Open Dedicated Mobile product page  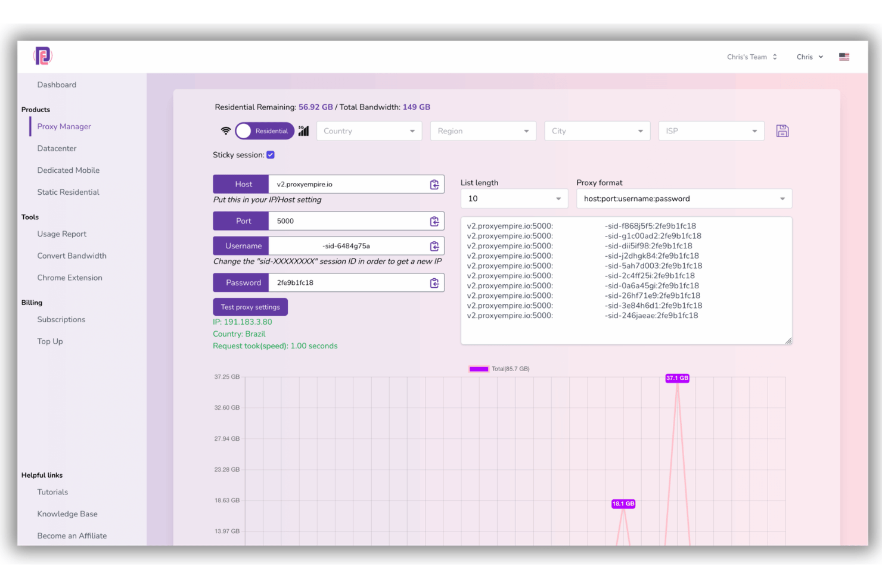[69, 170]
